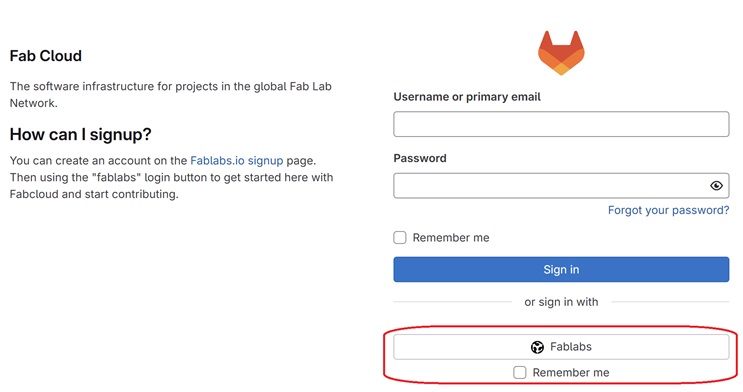Open the Fablabs.io signup link
Screen dimensions: 743x392
tap(236, 161)
